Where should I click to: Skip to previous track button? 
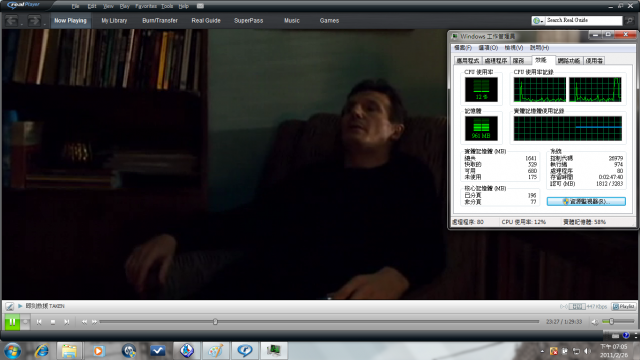point(39,322)
